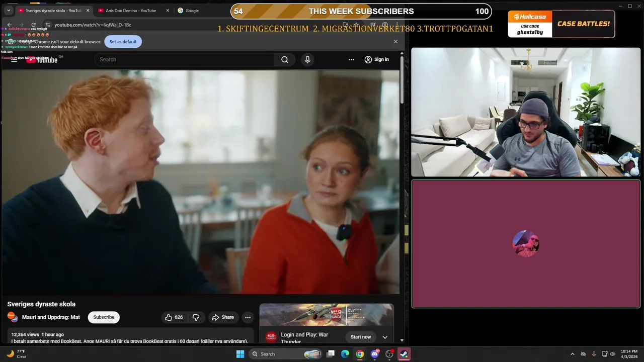This screenshot has width=644, height=362.
Task: Open the Windows Start menu
Action: coord(240,354)
